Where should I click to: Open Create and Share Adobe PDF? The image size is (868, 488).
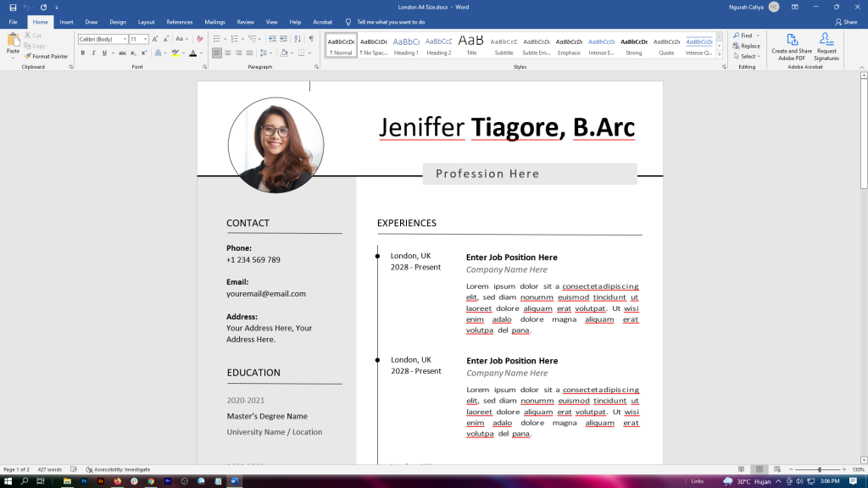pyautogui.click(x=791, y=44)
